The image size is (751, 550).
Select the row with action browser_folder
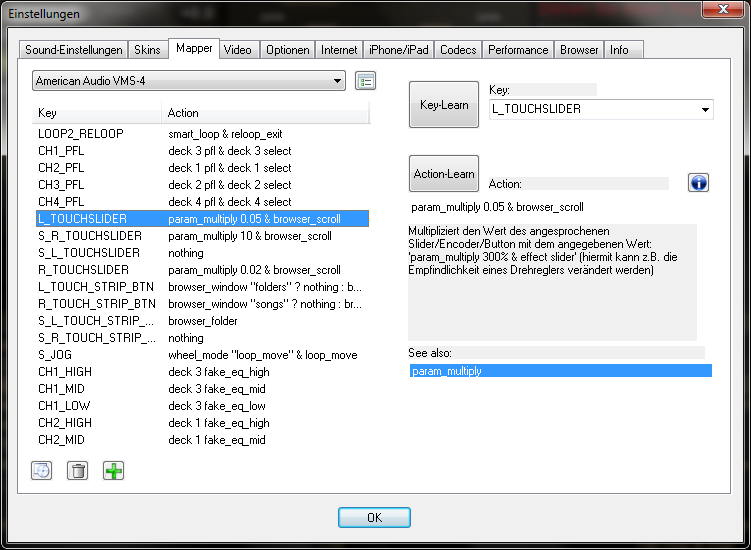pos(203,321)
